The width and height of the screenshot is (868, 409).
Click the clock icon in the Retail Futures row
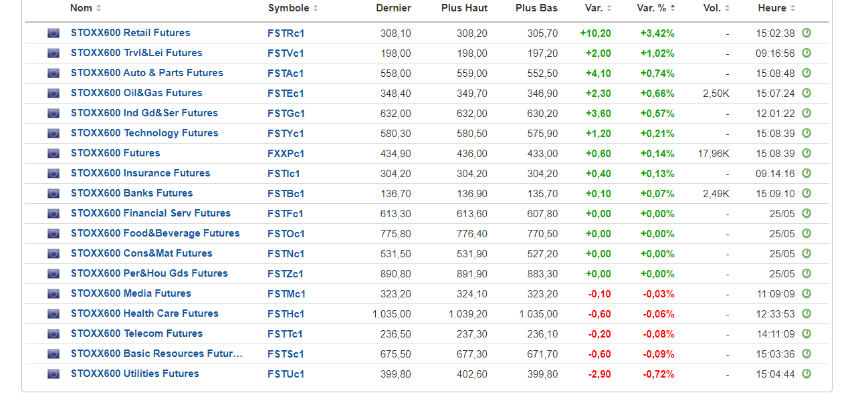point(806,33)
